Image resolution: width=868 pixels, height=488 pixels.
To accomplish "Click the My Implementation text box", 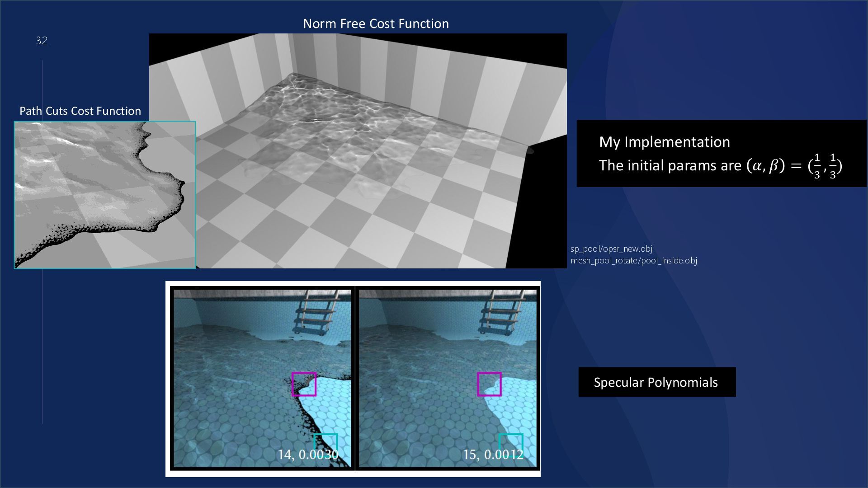I will tap(664, 142).
